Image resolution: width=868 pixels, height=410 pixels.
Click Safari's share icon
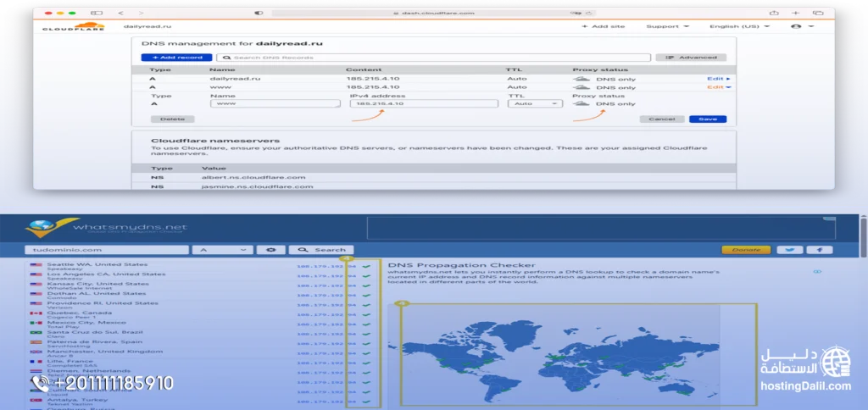click(x=774, y=13)
